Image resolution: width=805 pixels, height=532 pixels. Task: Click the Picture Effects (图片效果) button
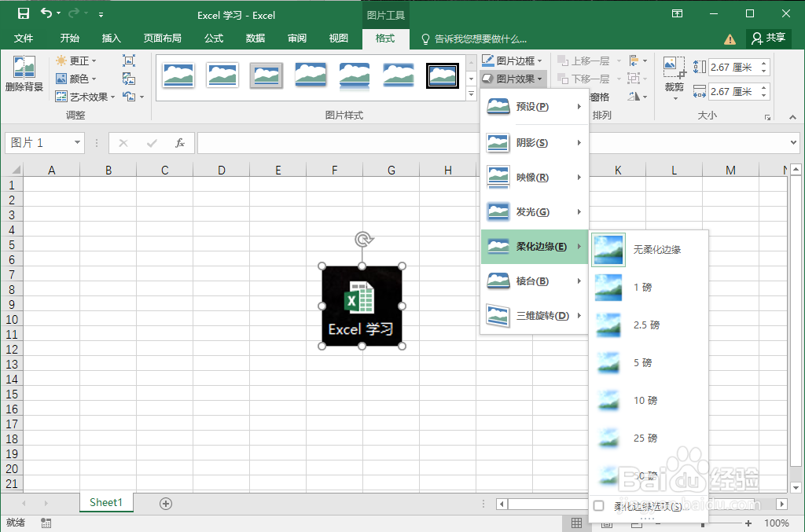(512, 79)
